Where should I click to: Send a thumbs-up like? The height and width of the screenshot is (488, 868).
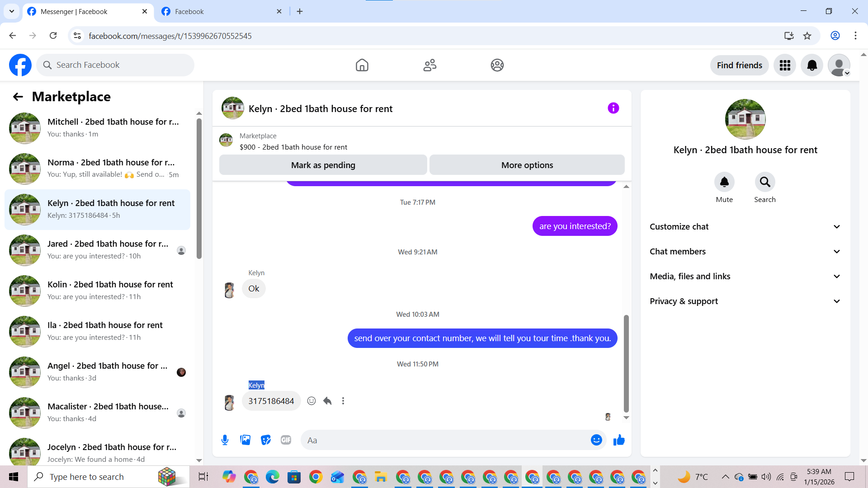[619, 440]
